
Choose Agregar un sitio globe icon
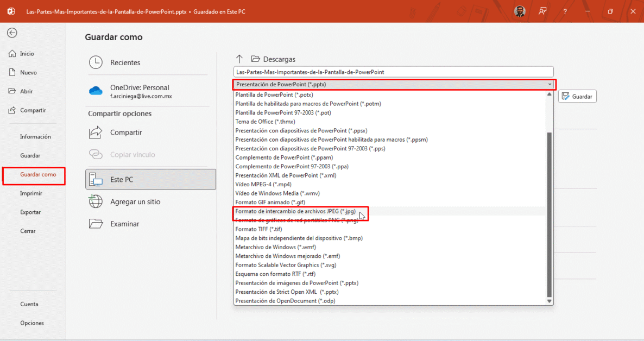[96, 201]
